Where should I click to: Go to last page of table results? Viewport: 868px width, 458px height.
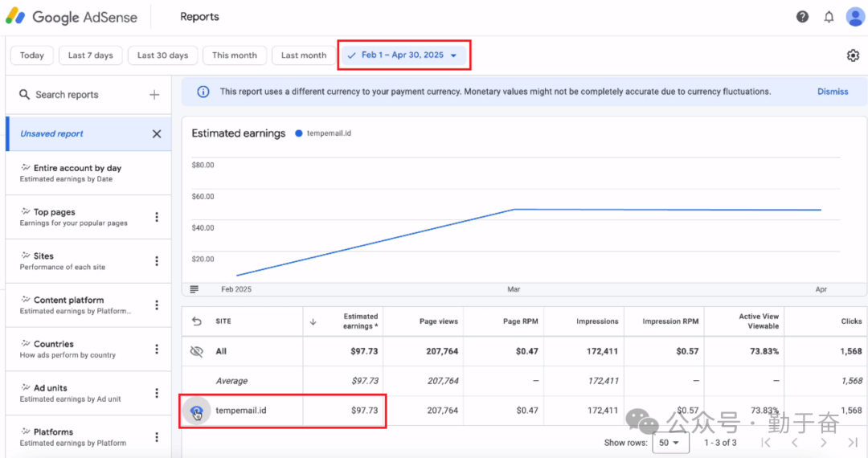tap(853, 443)
